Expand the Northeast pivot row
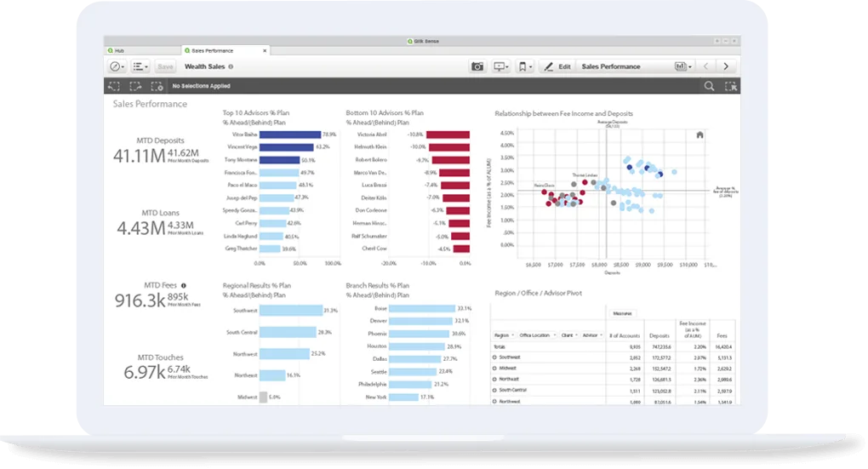Image resolution: width=868 pixels, height=469 pixels. 494,380
